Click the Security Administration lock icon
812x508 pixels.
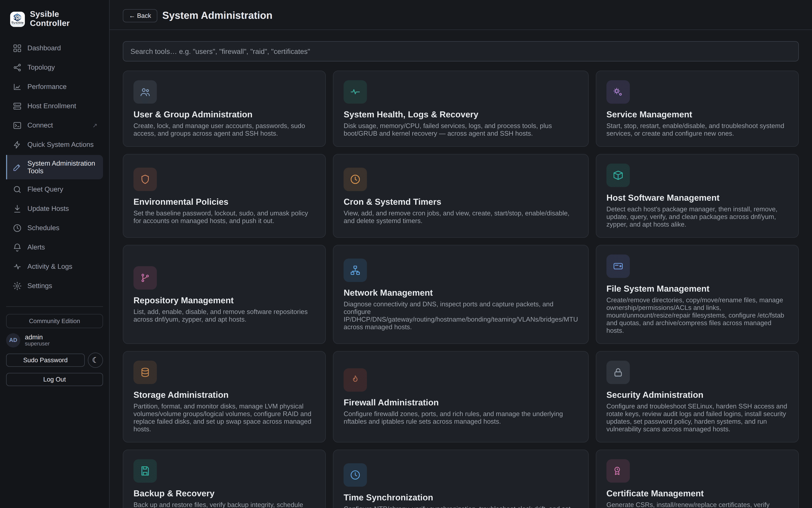[618, 372]
